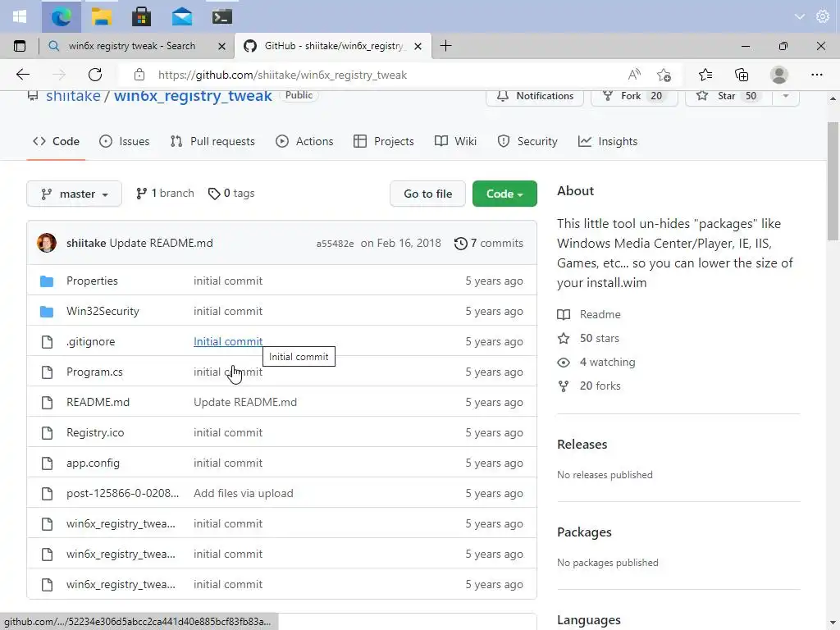The height and width of the screenshot is (630, 840).
Task: Close the GitHub repository tab
Action: [x=418, y=47]
